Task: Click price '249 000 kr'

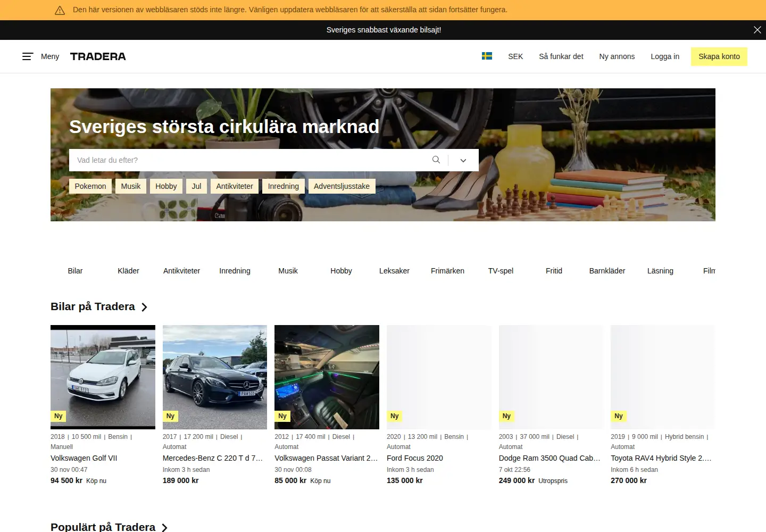Action: coord(517,480)
